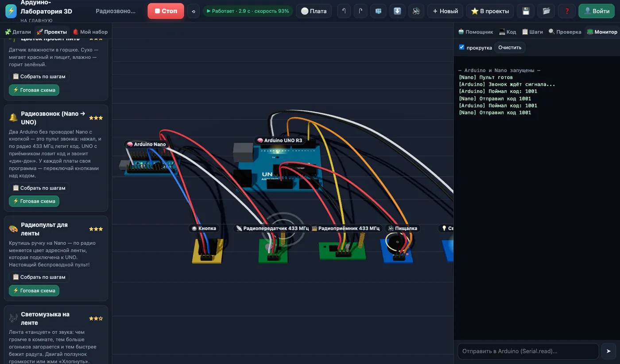This screenshot has height=364, width=620.
Task: Load Готовая схема for the Радиозвонок card
Action: point(34,201)
